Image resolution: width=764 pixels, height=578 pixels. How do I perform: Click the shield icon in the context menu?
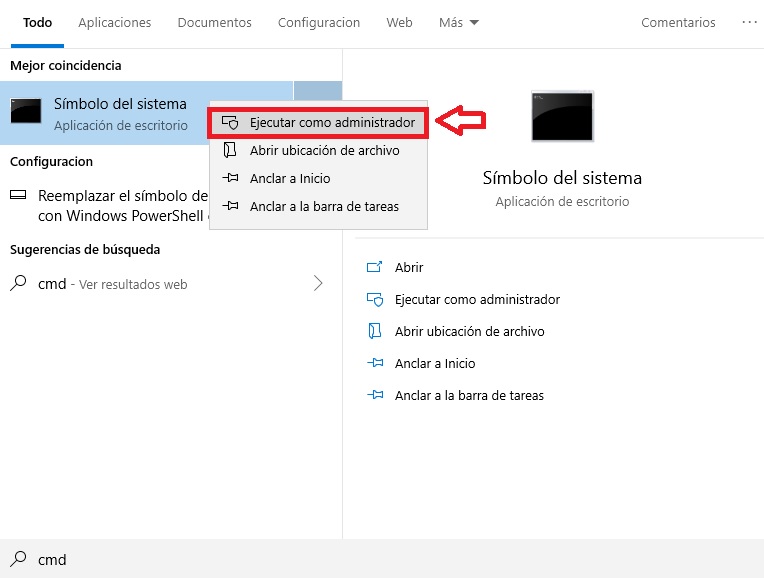point(230,122)
